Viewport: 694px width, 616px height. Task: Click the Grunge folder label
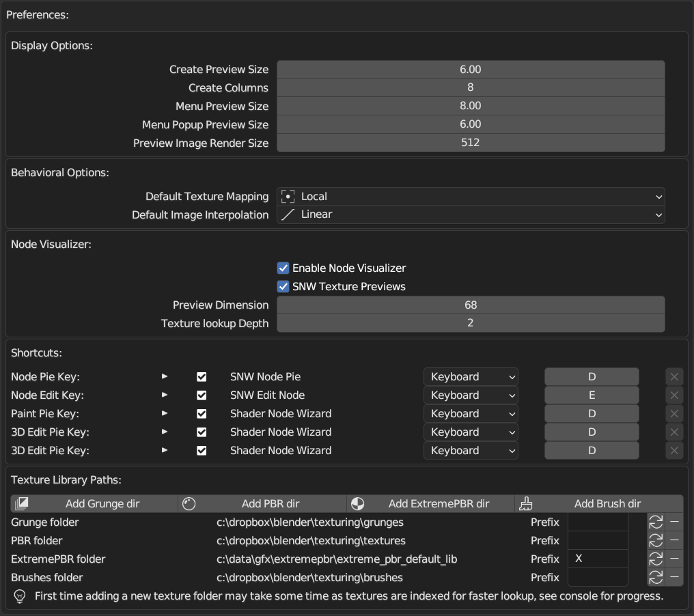(44, 522)
